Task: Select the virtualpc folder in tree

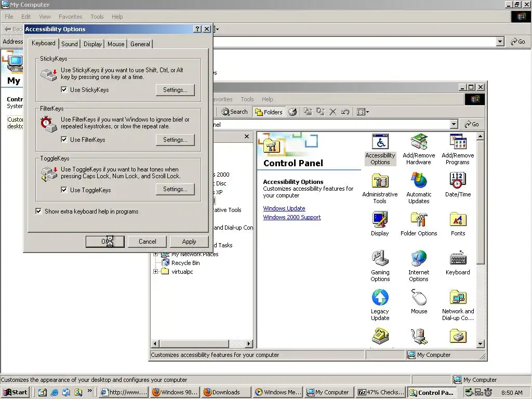Action: tap(182, 271)
